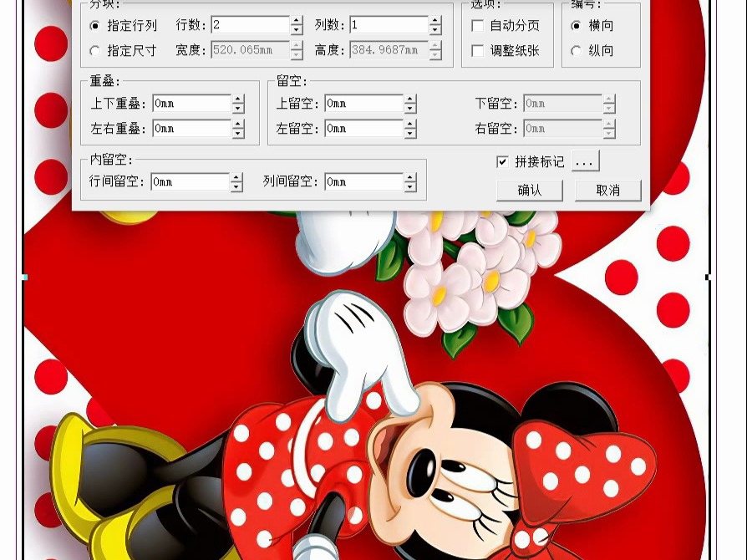
Task: Increase 列间留空 value with up arrow
Action: pyautogui.click(x=410, y=177)
